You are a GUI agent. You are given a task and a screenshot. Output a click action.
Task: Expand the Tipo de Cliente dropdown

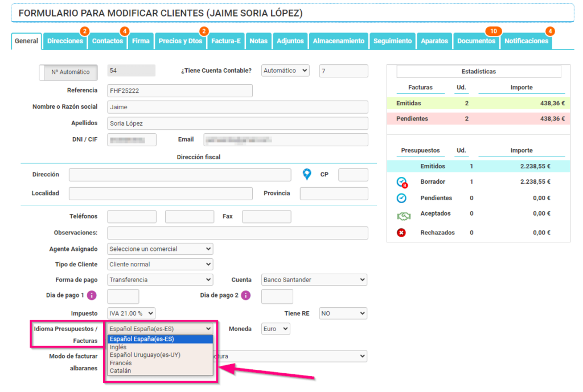tap(159, 264)
